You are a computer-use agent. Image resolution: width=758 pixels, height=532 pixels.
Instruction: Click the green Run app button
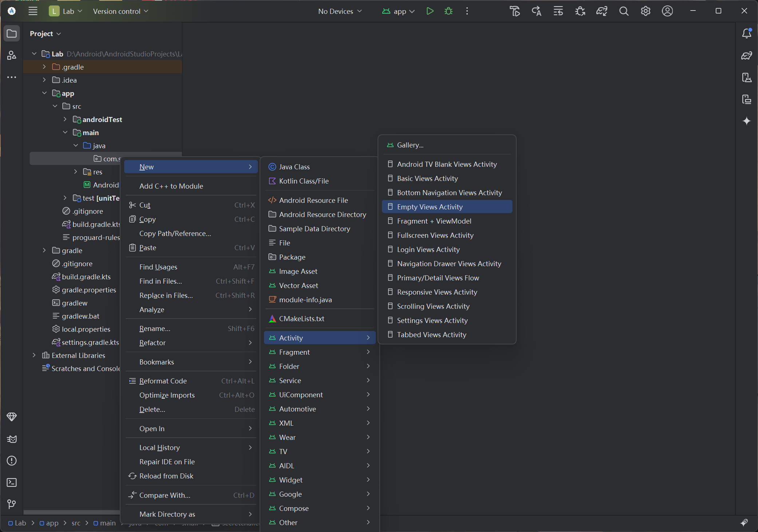point(430,11)
